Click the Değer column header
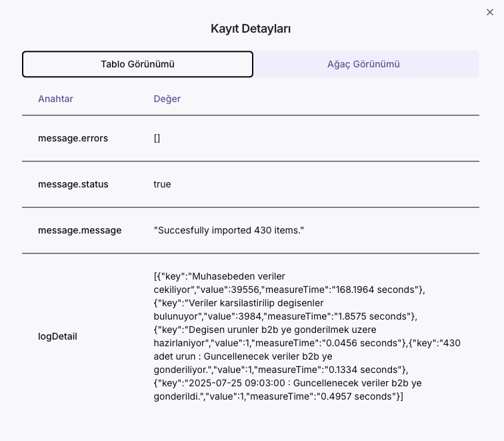This screenshot has width=504, height=441. click(167, 99)
